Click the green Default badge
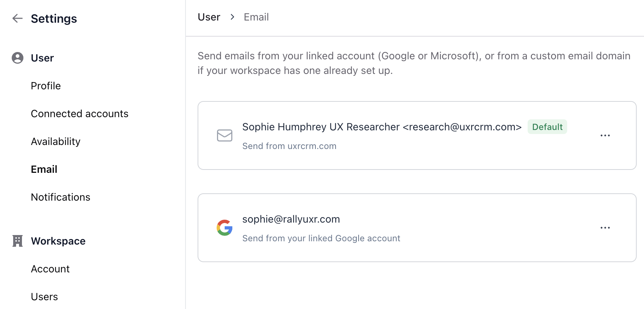644x309 pixels. click(x=547, y=127)
